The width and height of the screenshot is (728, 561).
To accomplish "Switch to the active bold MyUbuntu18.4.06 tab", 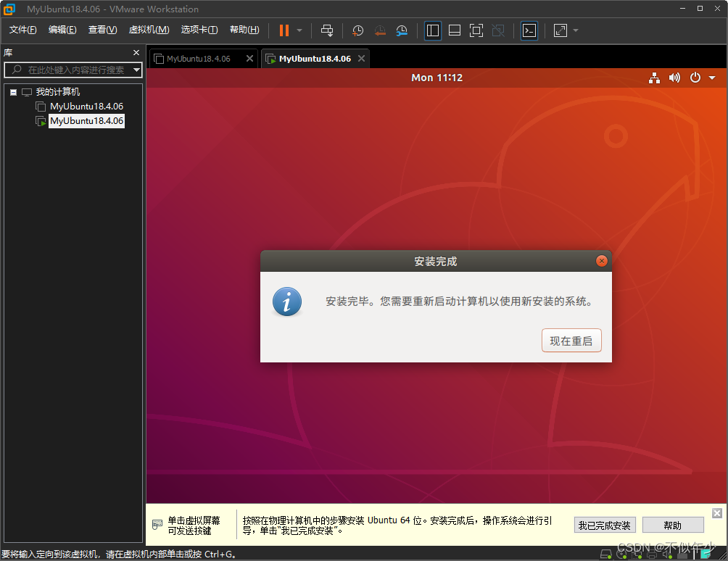I will coord(314,59).
